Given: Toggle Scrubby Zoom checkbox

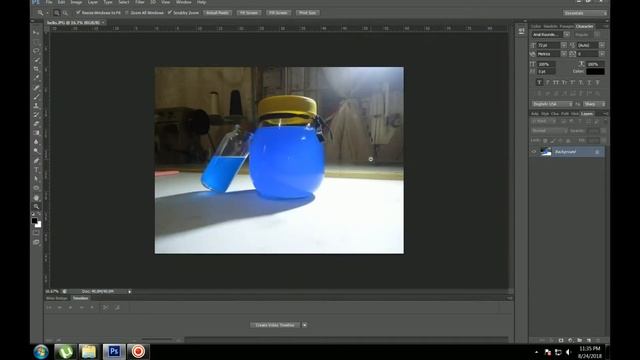Looking at the screenshot, I should (170, 13).
